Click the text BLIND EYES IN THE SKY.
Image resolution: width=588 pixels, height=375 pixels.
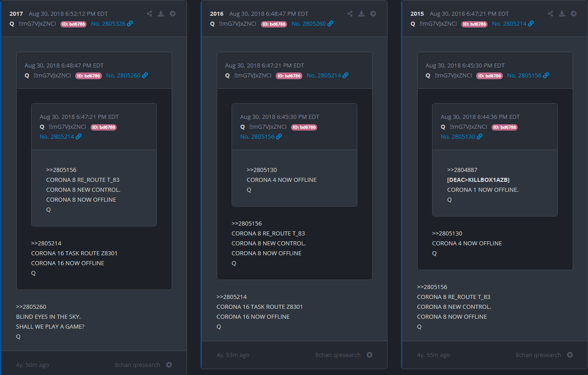[49, 316]
